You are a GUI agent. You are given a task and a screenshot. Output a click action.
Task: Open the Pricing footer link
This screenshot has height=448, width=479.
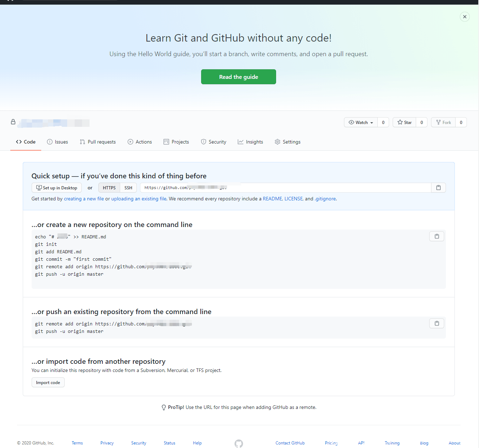pyautogui.click(x=331, y=443)
